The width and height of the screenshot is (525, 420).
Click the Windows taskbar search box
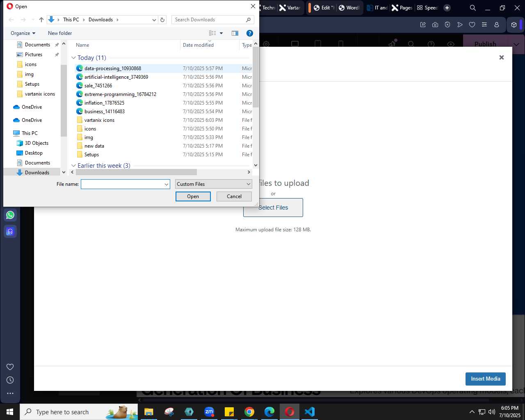point(79,412)
